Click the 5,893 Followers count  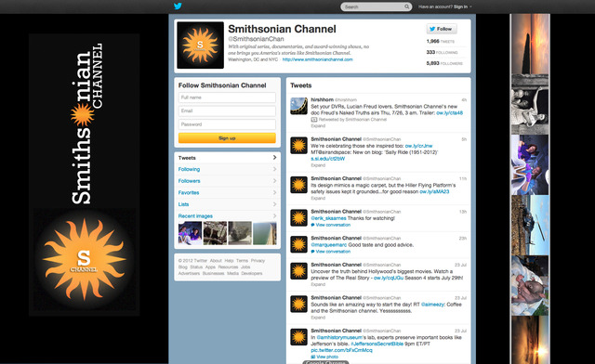(x=444, y=63)
